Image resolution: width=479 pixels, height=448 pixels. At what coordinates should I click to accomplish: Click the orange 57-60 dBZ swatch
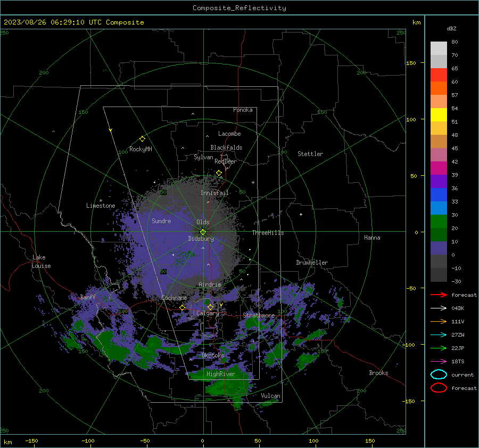439,88
